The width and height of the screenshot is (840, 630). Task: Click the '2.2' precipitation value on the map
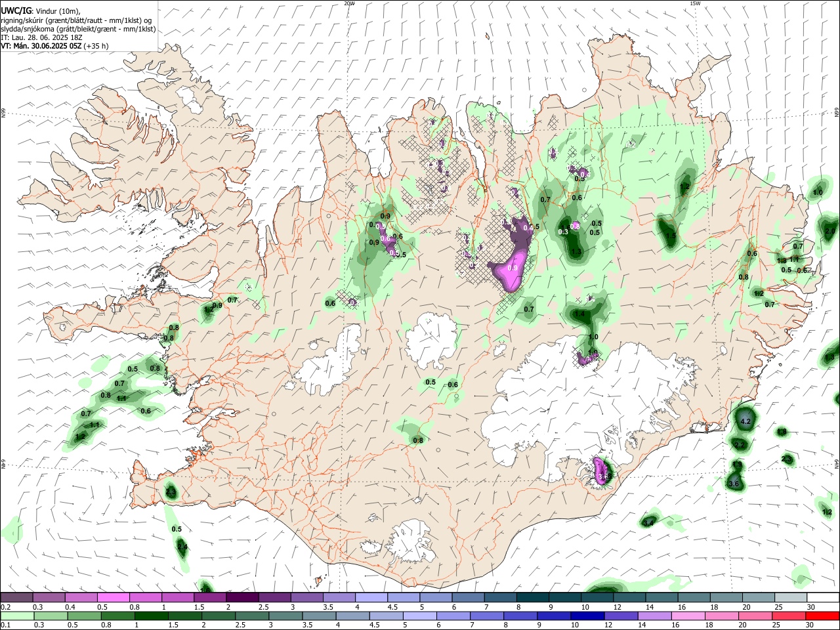(740, 445)
